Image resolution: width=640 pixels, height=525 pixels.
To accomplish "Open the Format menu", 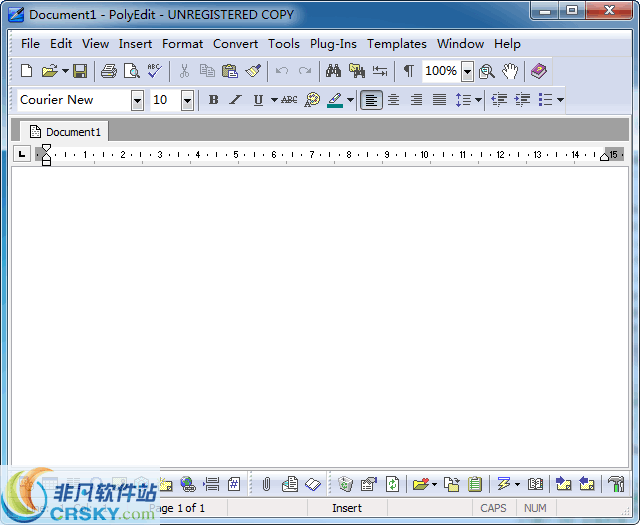I will tap(182, 44).
